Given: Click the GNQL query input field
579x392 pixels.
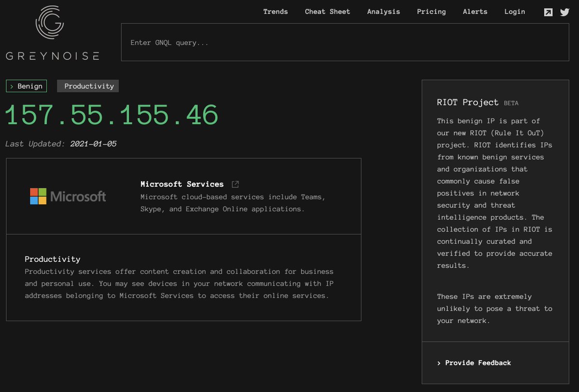Looking at the screenshot, I should (x=345, y=42).
